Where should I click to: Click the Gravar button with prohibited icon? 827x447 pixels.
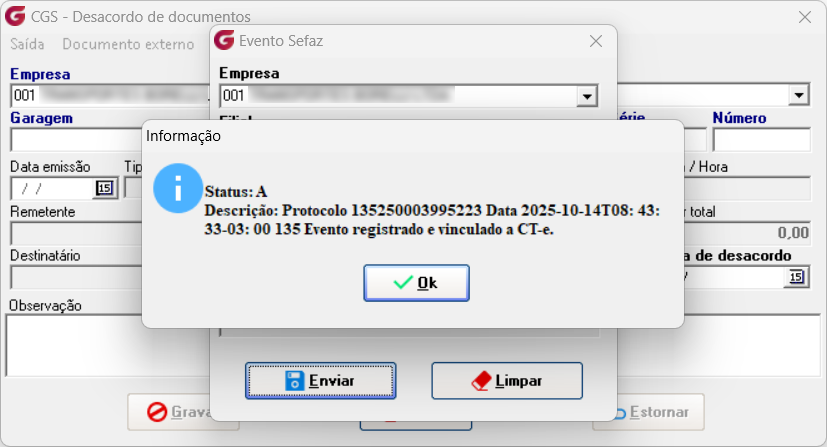coord(169,412)
